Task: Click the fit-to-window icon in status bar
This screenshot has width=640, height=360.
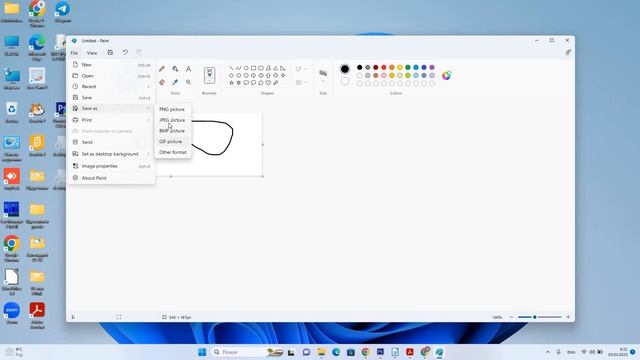Action: point(119,317)
